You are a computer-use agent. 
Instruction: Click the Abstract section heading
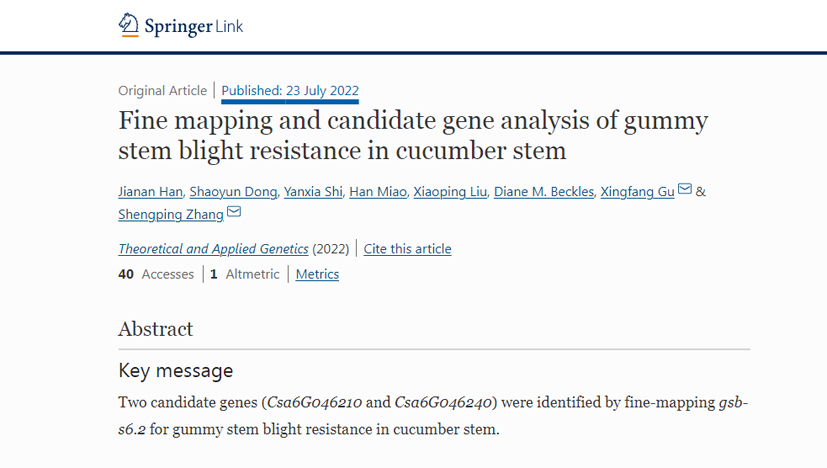156,329
